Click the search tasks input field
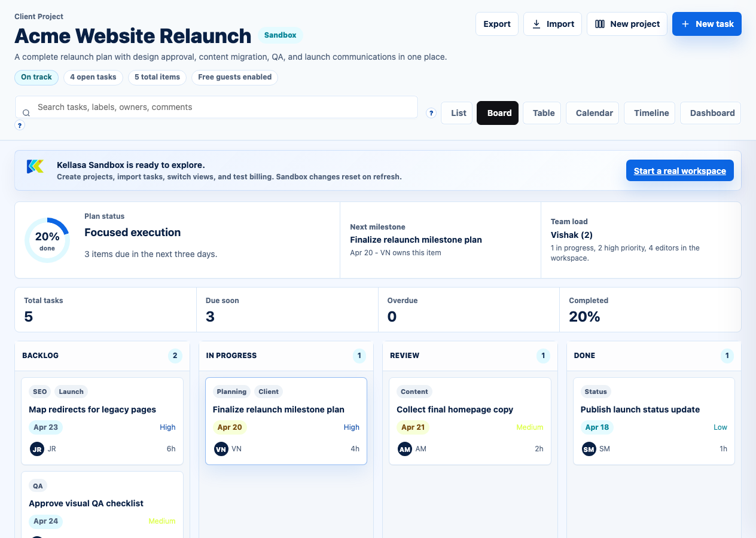756x538 pixels. coord(221,108)
